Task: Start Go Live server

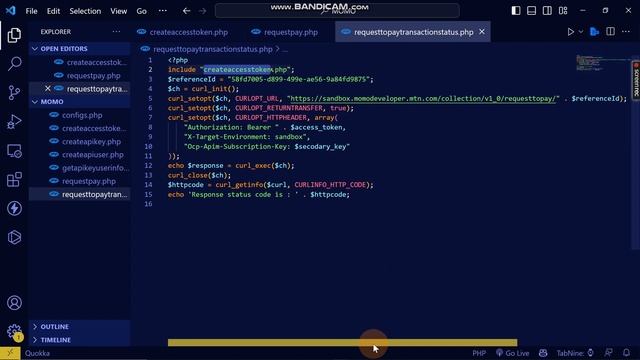Action: pyautogui.click(x=513, y=353)
